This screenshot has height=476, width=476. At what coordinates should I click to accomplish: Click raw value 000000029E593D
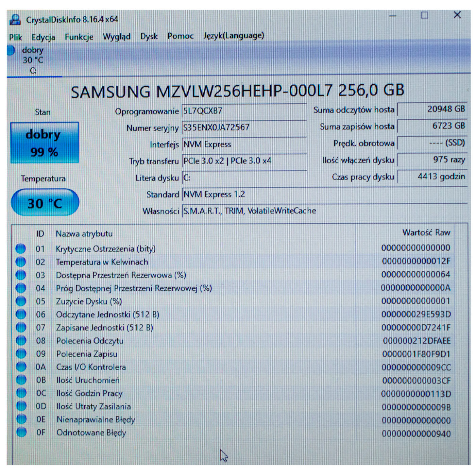416,314
